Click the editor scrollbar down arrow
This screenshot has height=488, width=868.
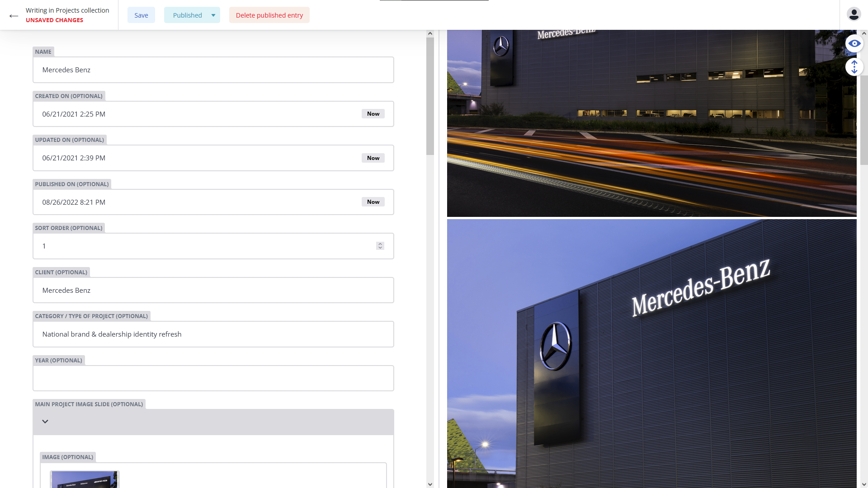[430, 484]
